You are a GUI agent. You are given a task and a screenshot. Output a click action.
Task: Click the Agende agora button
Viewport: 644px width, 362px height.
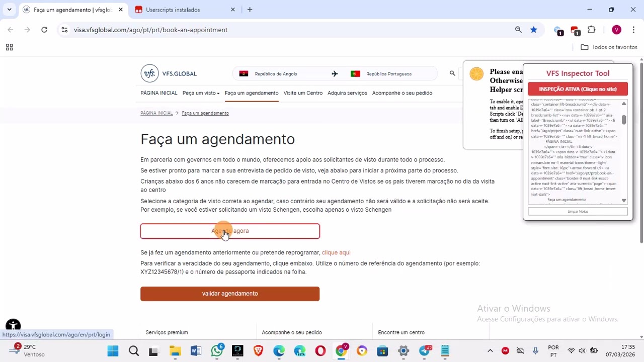230,231
